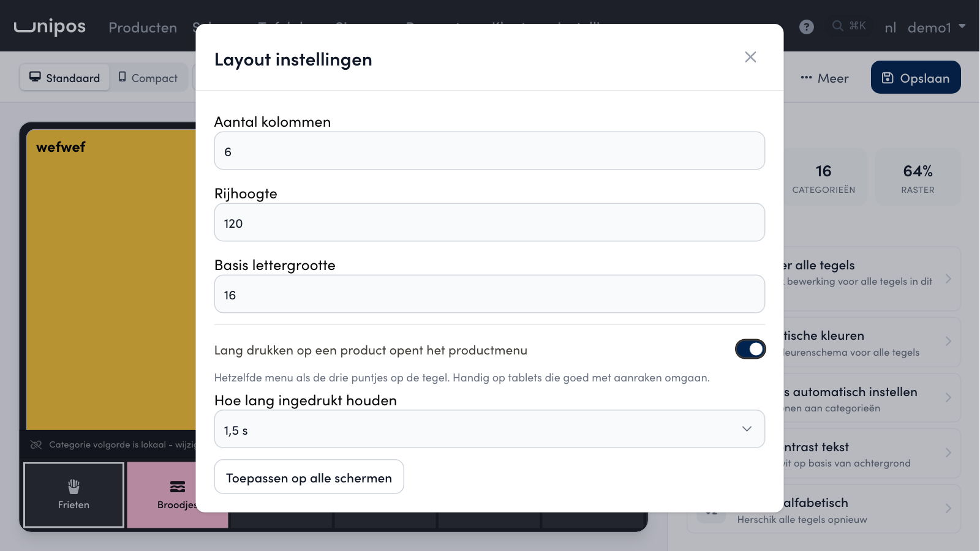
Task: Click the Opslaan button
Action: tap(916, 77)
